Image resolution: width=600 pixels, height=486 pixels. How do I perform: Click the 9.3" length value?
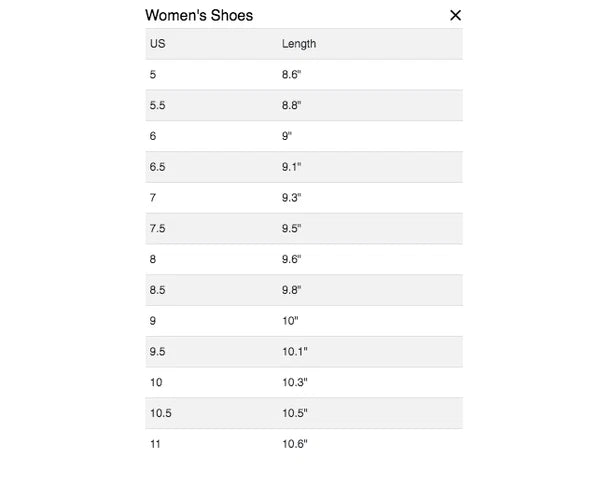pyautogui.click(x=291, y=198)
